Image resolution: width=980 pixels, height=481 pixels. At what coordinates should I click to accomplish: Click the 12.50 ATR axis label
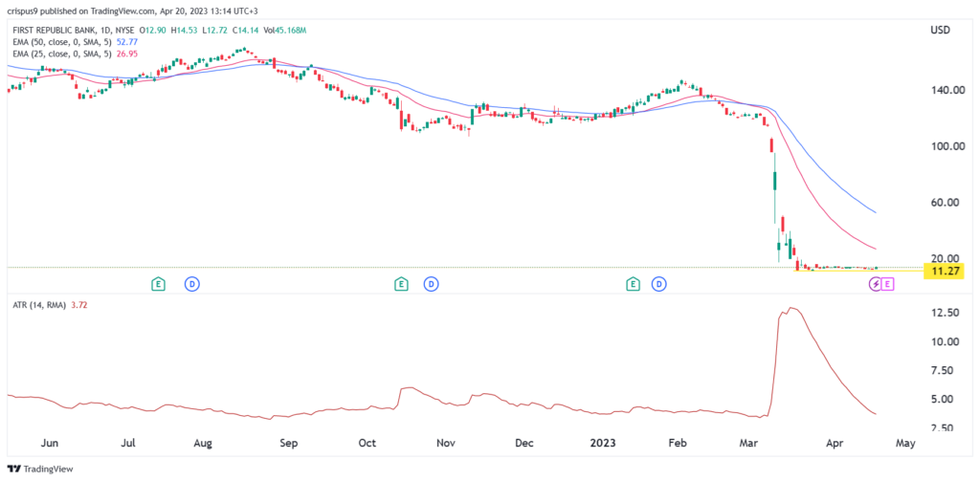tap(945, 313)
